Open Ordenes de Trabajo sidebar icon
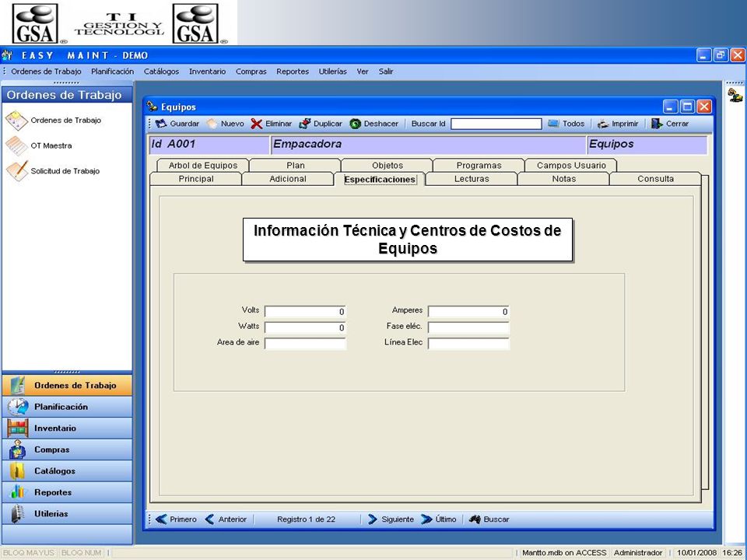This screenshot has width=747, height=560. [16, 121]
